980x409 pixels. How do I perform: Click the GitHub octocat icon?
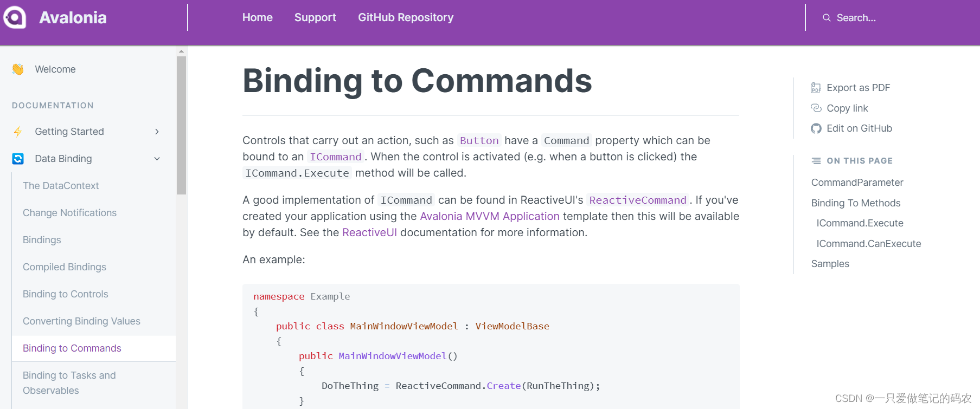coord(816,128)
